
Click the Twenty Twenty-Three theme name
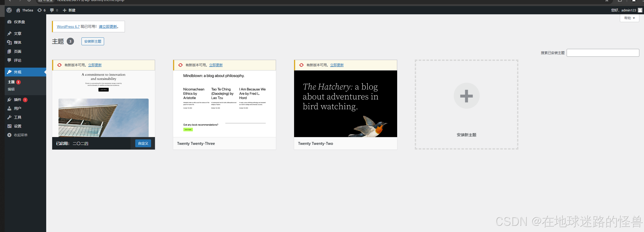click(196, 144)
